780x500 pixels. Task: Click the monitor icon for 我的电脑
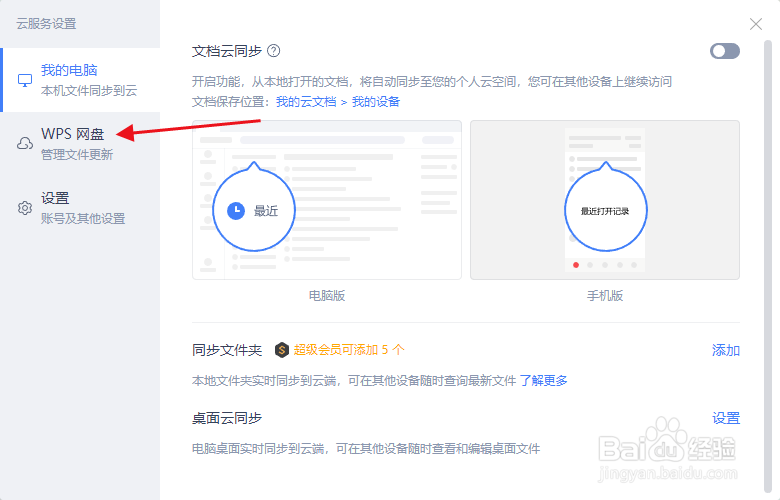(25, 80)
